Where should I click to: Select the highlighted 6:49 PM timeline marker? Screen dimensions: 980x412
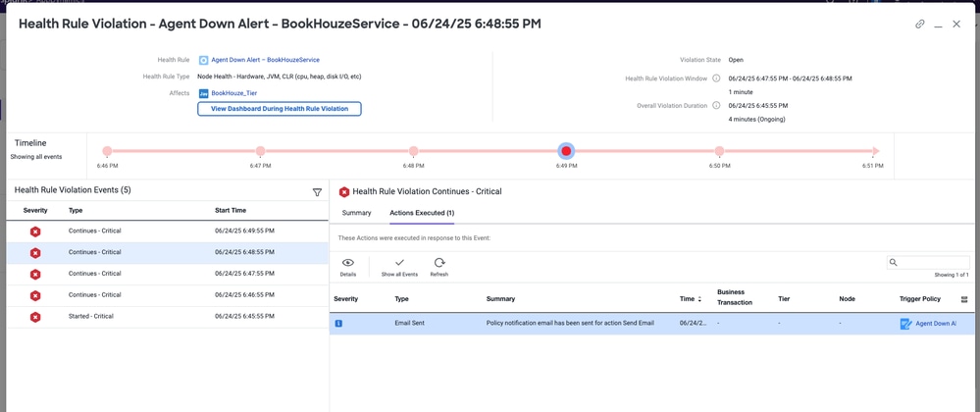tap(566, 151)
